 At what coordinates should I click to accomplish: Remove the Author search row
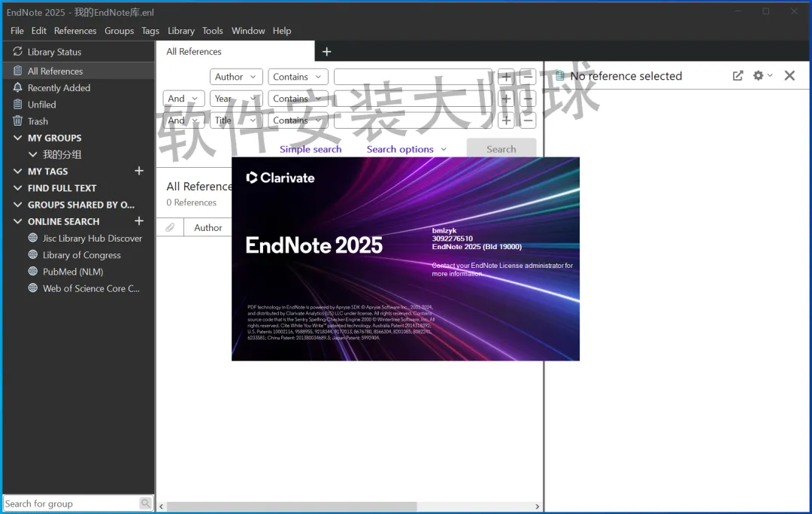(x=528, y=77)
